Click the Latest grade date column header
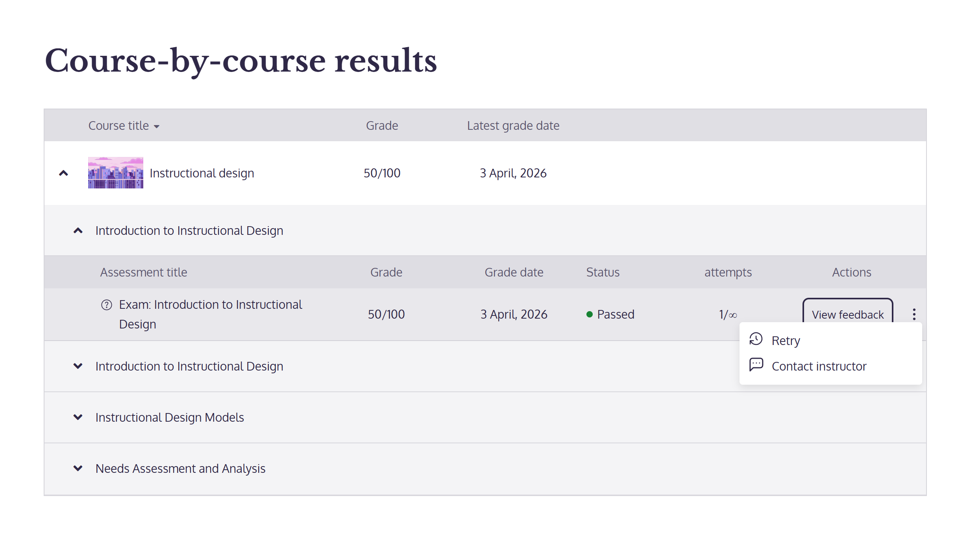The image size is (980, 557). click(x=513, y=125)
